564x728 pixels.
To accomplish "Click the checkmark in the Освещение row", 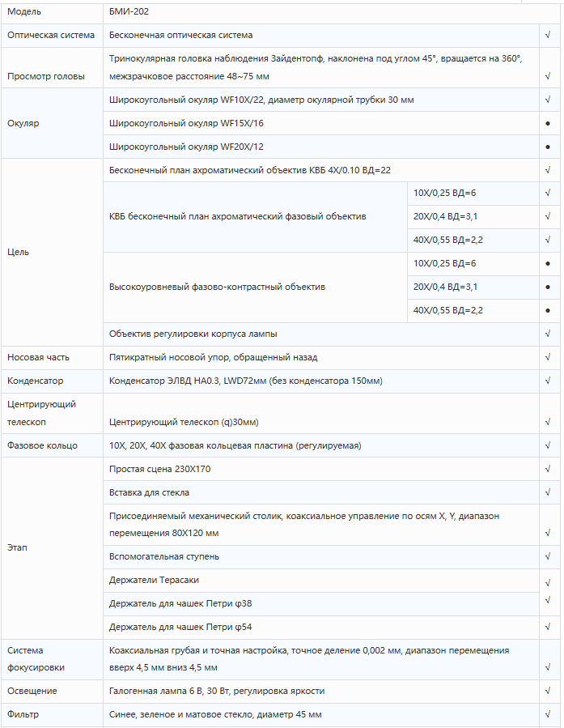I will pyautogui.click(x=549, y=692).
